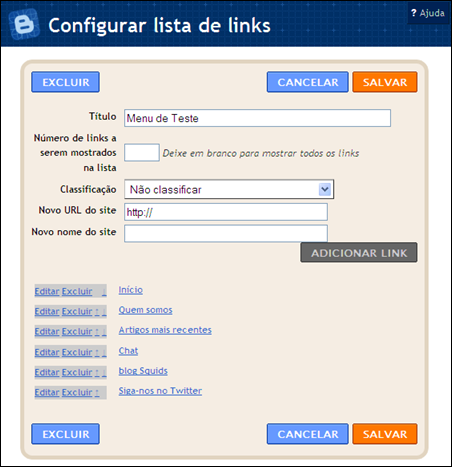Move Chat link up with arrow
The width and height of the screenshot is (452, 467).
[97, 352]
